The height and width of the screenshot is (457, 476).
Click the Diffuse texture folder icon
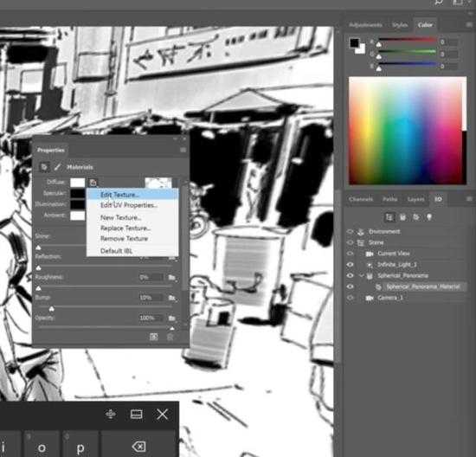tap(93, 183)
